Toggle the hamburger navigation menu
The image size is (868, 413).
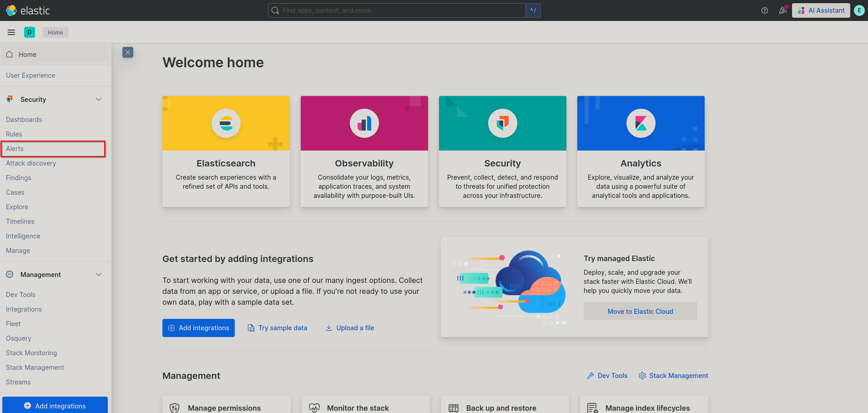coord(11,32)
